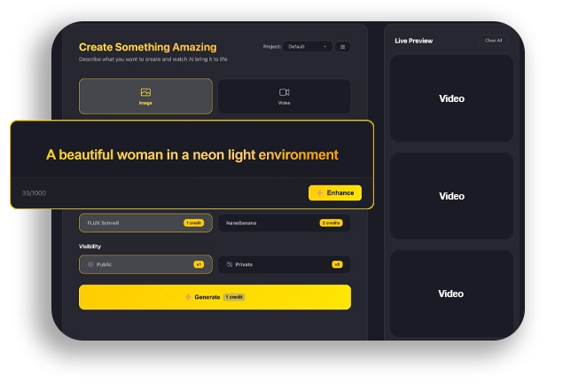The width and height of the screenshot is (563, 392).
Task: Switch to the Video tab
Action: (284, 97)
